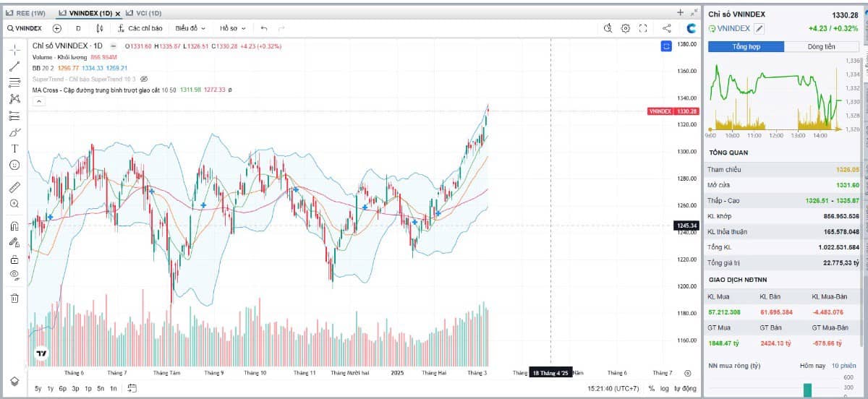Open the Biểu đồ dropdown

[x=190, y=28]
